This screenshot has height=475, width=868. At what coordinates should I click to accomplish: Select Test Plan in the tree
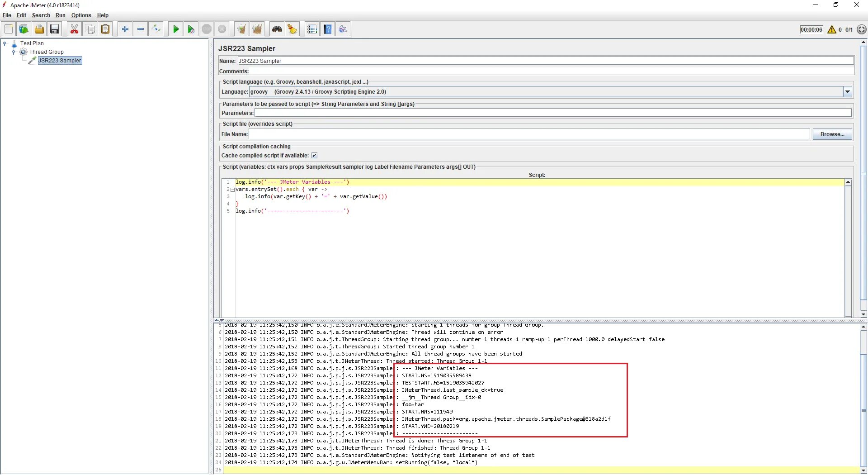32,43
